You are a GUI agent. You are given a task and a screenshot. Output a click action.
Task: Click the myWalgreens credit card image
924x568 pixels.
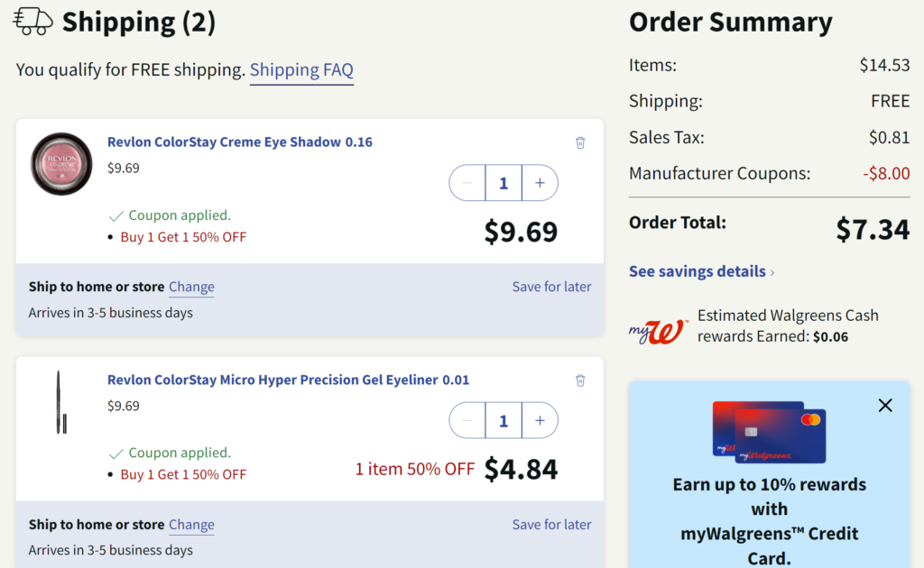[769, 431]
